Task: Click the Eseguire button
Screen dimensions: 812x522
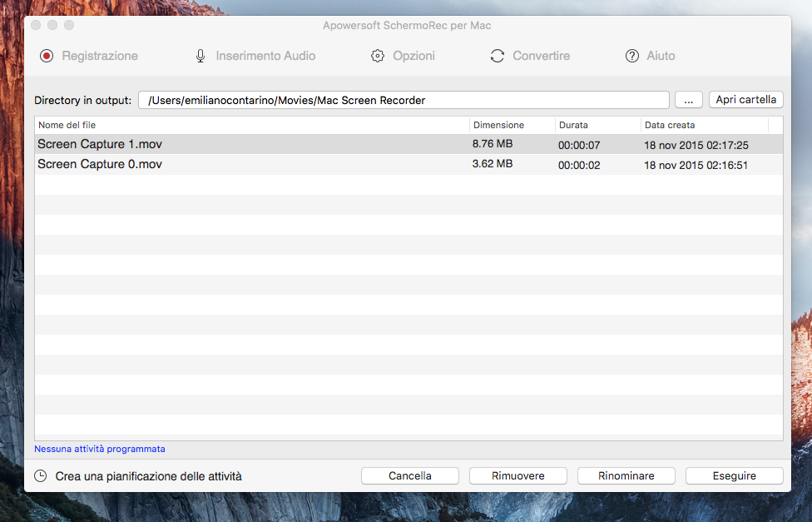Action: point(735,476)
